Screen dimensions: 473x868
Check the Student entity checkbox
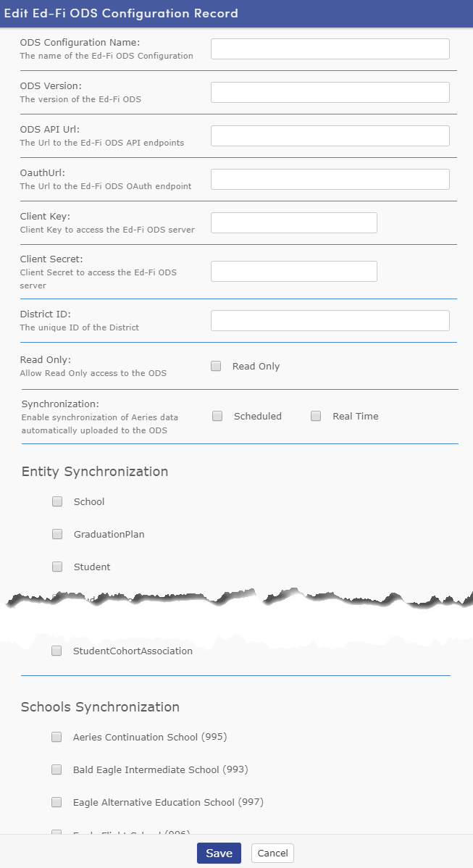(57, 567)
